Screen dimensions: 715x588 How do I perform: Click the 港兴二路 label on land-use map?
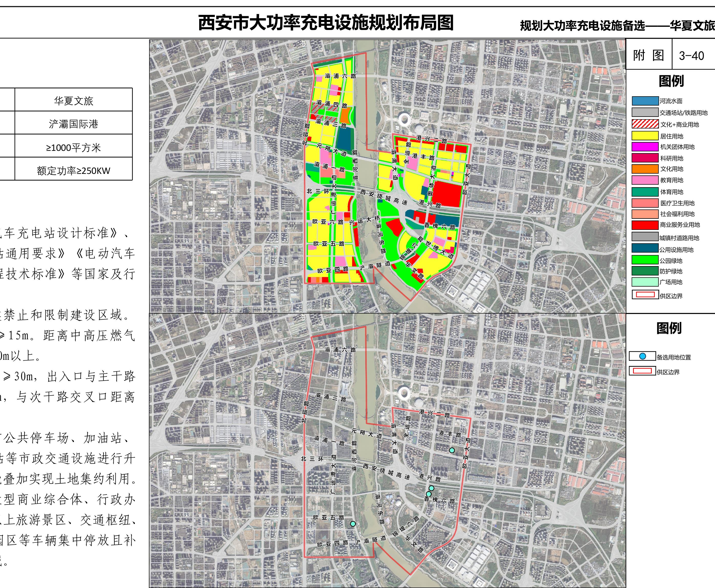(x=432, y=139)
